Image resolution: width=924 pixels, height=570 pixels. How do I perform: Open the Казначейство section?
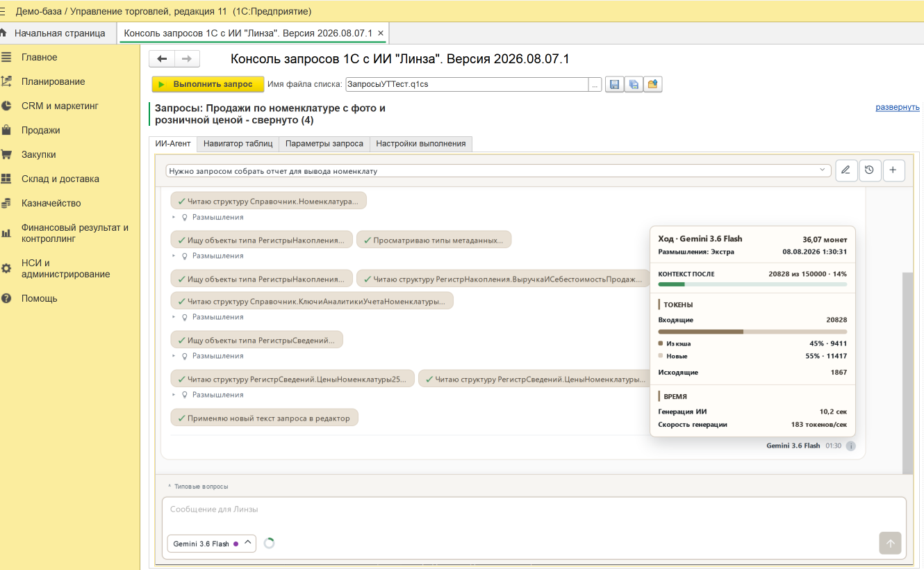coord(51,203)
